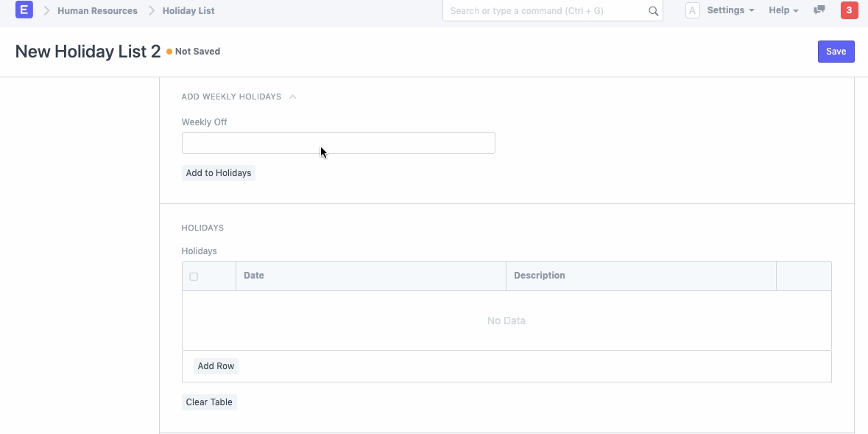Open the user avatar 'A' icon

(692, 10)
